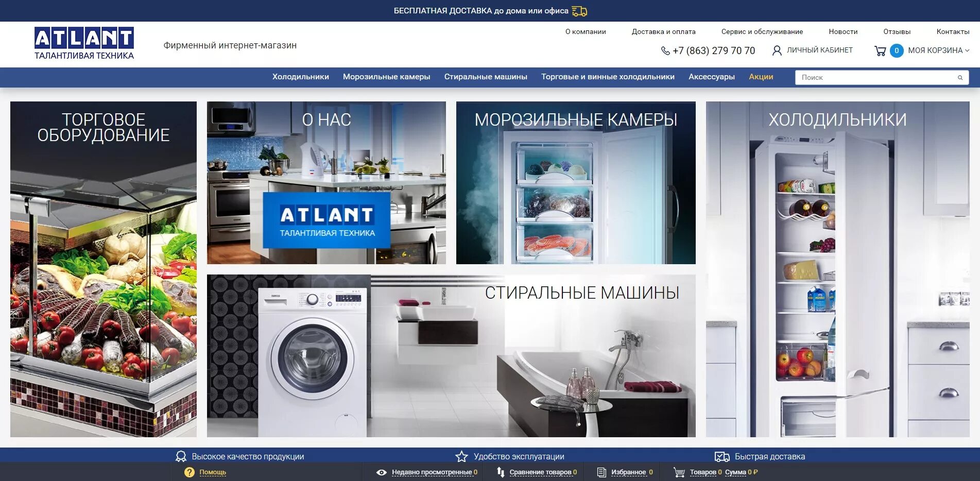Click the quality ribbon award icon

(x=181, y=456)
